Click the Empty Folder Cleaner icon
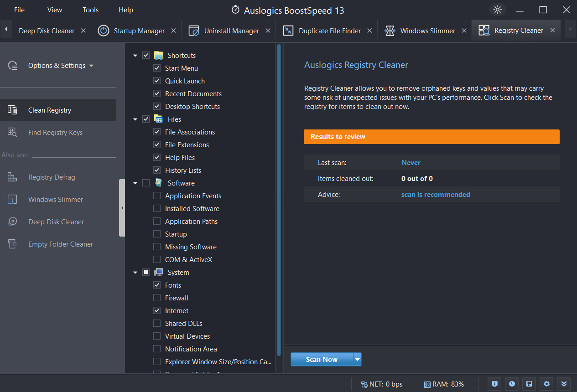Image resolution: width=577 pixels, height=392 pixels. tap(12, 244)
